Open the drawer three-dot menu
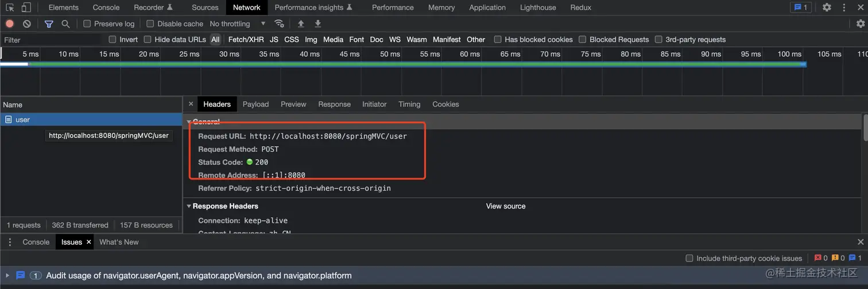This screenshot has height=289, width=868. [10, 242]
